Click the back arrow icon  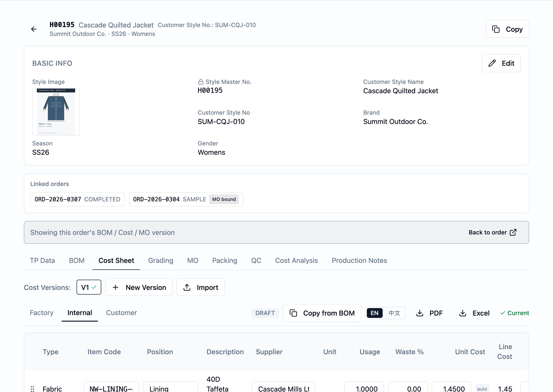point(34,29)
